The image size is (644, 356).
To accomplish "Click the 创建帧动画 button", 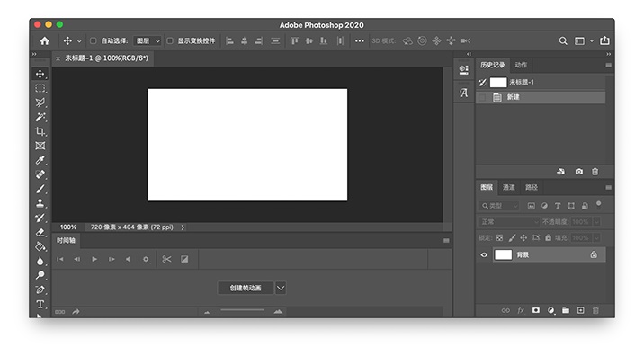I will 246,288.
